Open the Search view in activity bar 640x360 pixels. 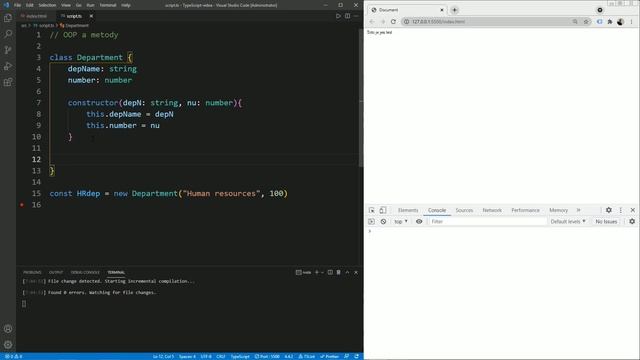coord(8,34)
